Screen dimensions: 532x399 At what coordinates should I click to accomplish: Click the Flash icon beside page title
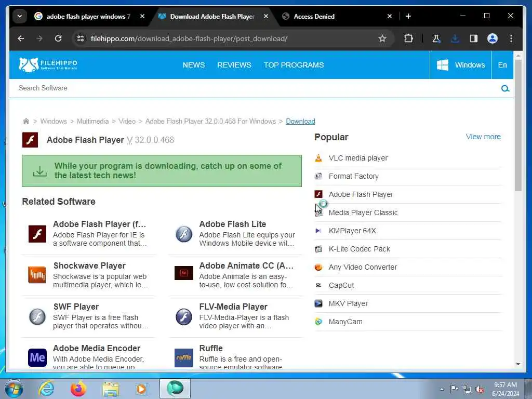(x=30, y=140)
